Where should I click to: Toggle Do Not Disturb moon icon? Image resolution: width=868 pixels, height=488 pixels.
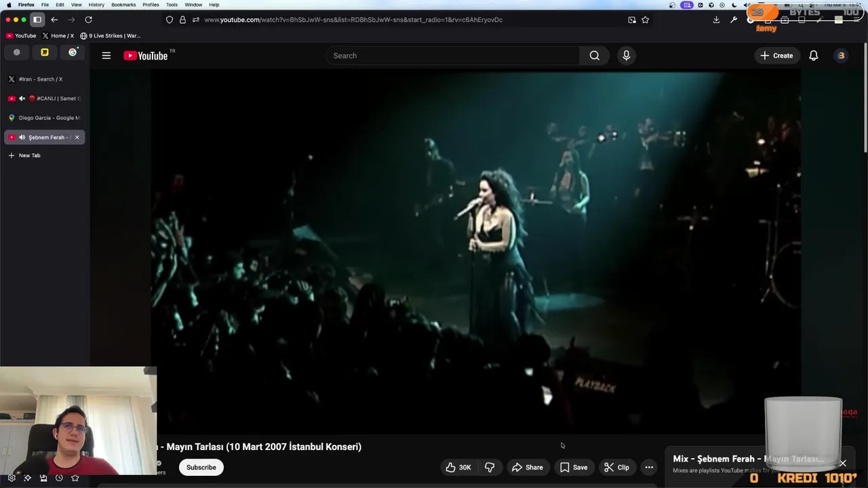tap(734, 5)
